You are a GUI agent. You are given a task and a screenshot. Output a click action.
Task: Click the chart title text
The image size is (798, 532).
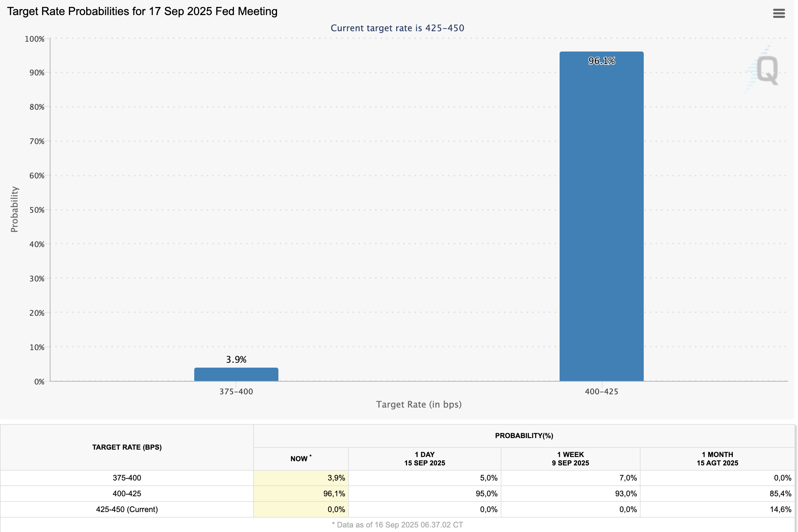coord(142,11)
